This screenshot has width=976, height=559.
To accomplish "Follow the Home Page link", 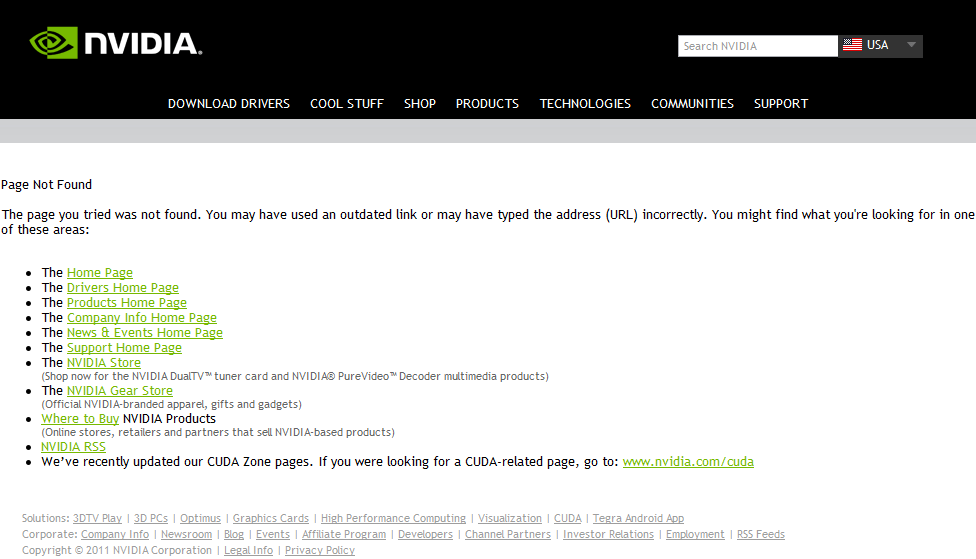I will [100, 273].
